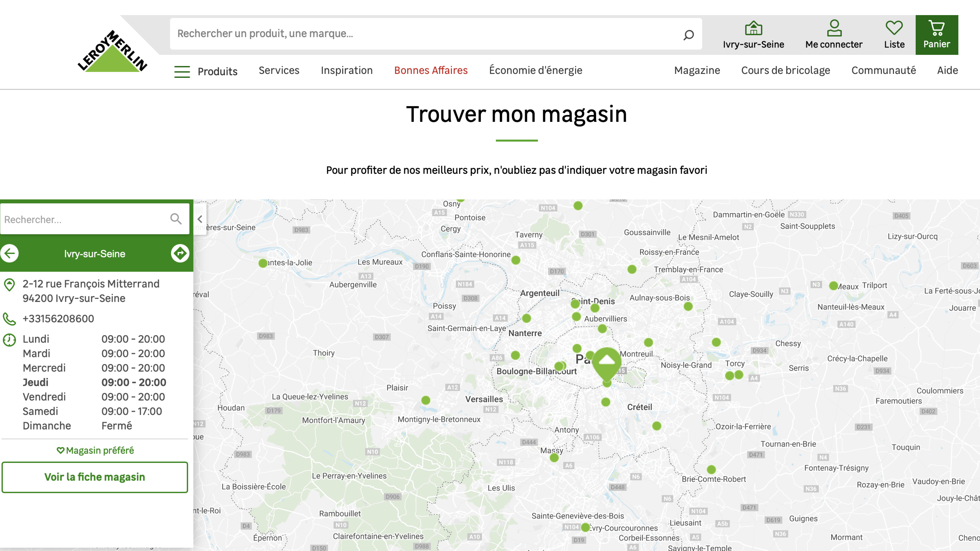Click the back arrow beside Ivry-sur-Seine

[x=9, y=253]
